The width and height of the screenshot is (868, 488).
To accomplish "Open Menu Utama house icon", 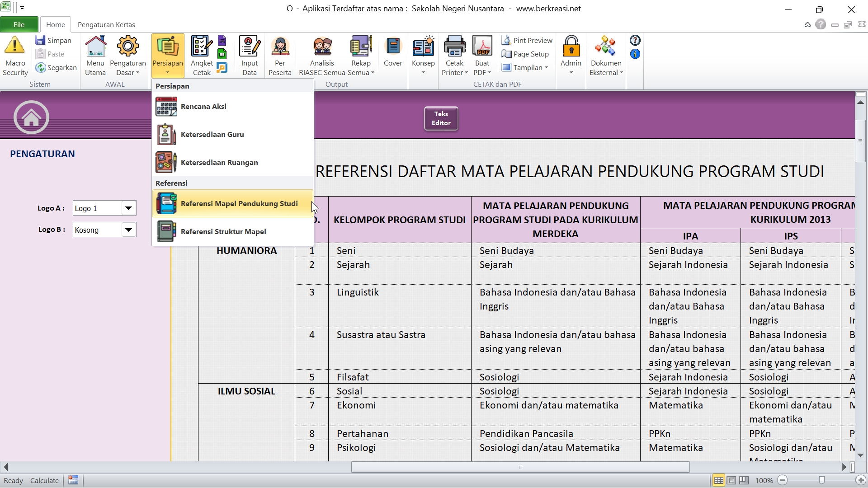I will pos(95,46).
